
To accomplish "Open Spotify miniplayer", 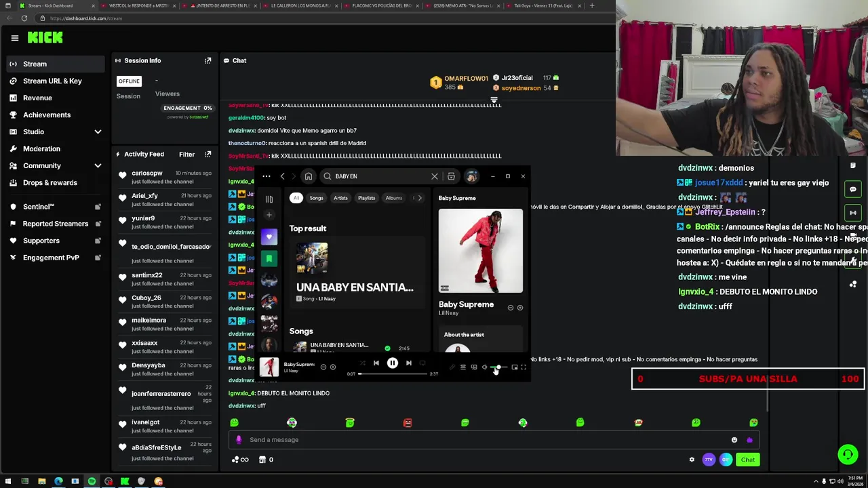I will (515, 367).
